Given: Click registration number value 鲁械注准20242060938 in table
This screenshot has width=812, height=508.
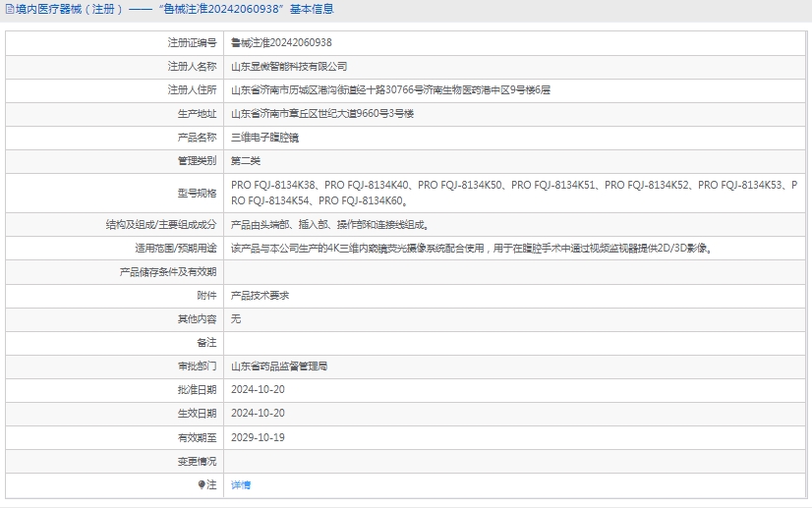Looking at the screenshot, I should (x=281, y=42).
